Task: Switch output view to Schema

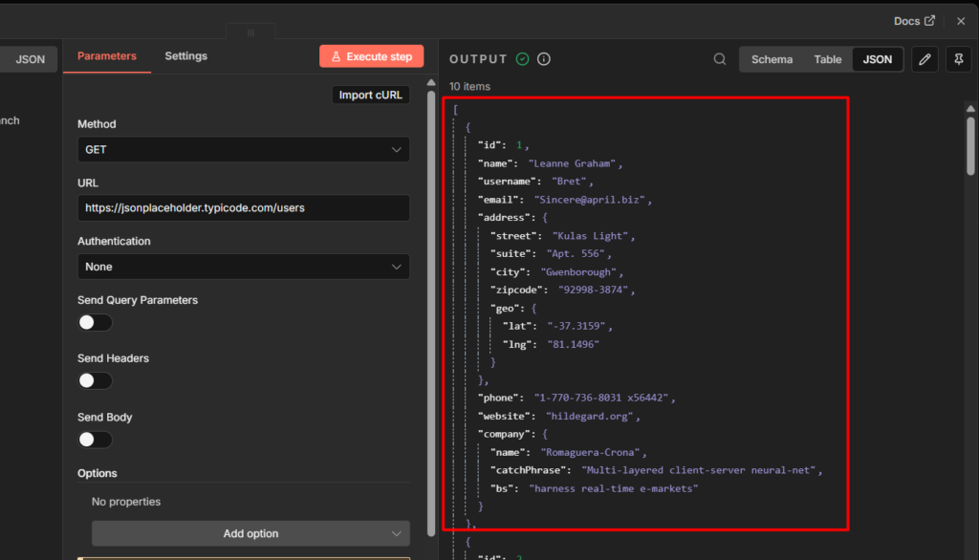Action: click(x=772, y=59)
